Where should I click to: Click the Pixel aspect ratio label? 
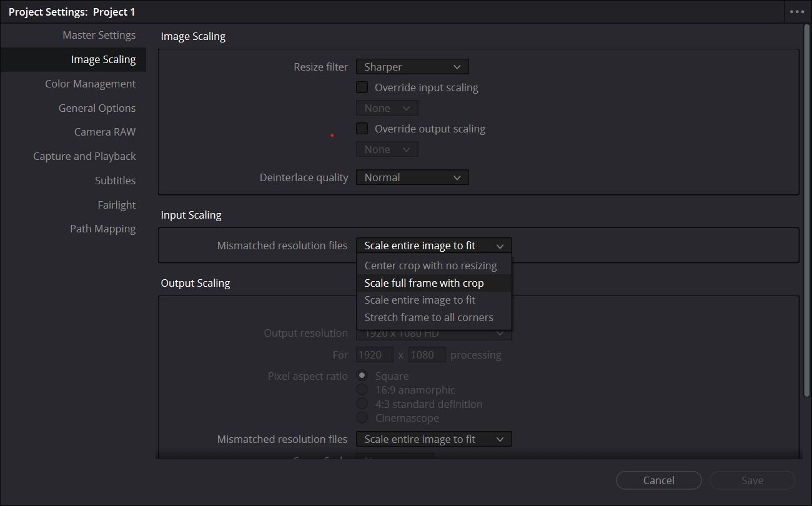(x=308, y=376)
